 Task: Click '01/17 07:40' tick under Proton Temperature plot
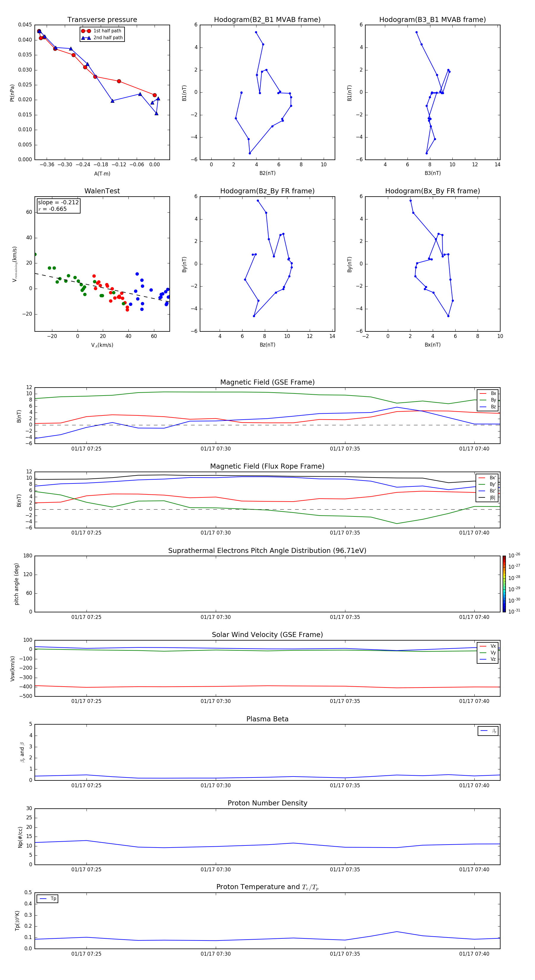[x=474, y=954]
